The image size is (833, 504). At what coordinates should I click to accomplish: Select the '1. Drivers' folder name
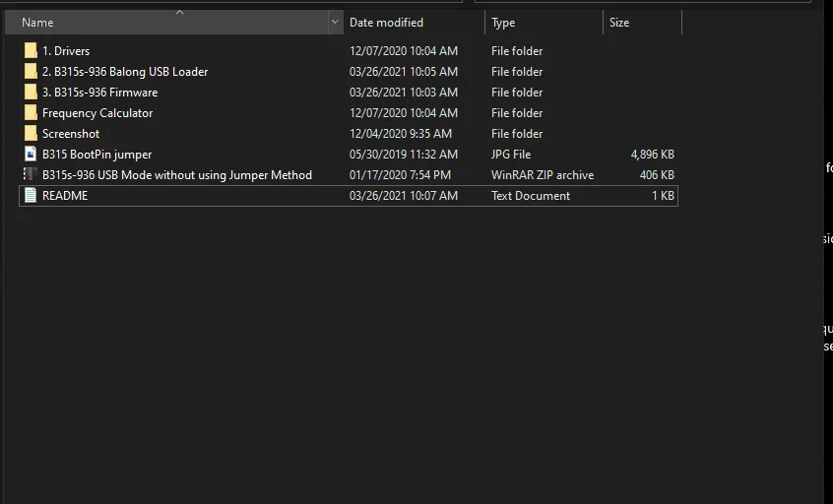click(x=66, y=51)
